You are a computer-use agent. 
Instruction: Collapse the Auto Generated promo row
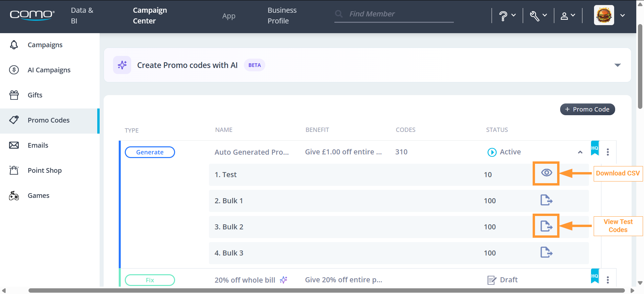(x=580, y=152)
